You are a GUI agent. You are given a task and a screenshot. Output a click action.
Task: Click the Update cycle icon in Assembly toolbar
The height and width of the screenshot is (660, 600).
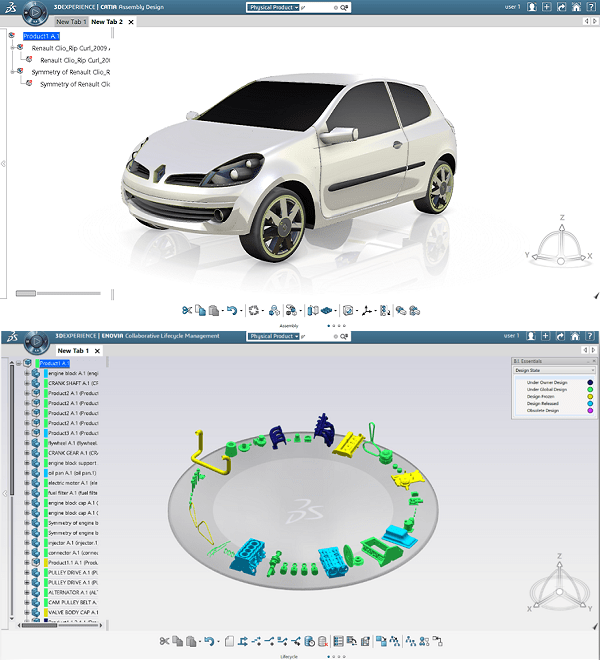click(x=253, y=311)
